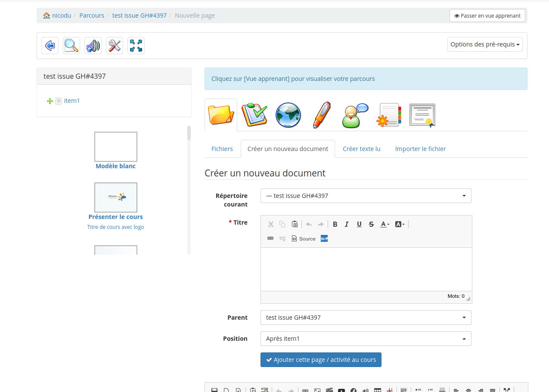Viewport: 549px width, 392px height.
Task: Toggle strikethrough in the Titre editor
Action: (x=371, y=224)
